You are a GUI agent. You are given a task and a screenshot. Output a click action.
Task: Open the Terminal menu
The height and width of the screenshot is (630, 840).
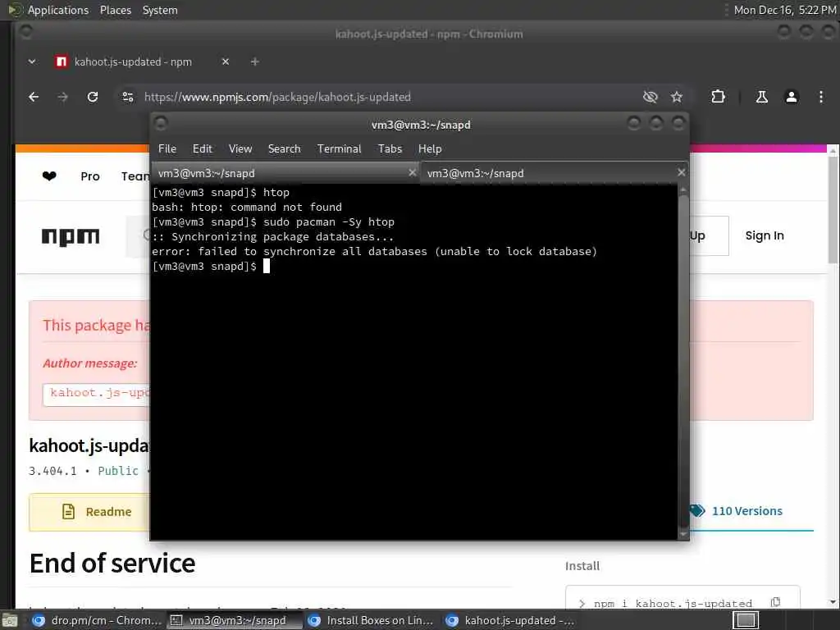pos(339,148)
